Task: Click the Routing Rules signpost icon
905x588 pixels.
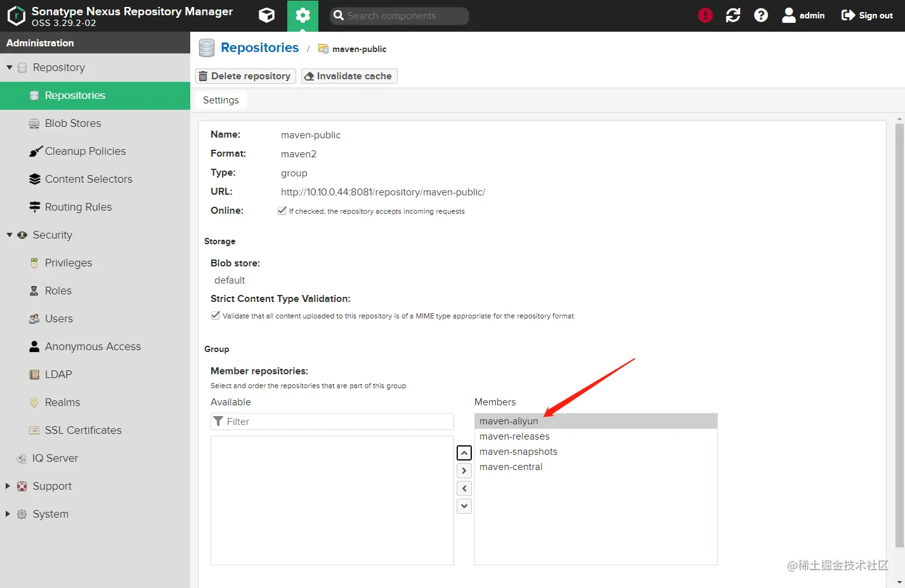Action: coord(34,207)
